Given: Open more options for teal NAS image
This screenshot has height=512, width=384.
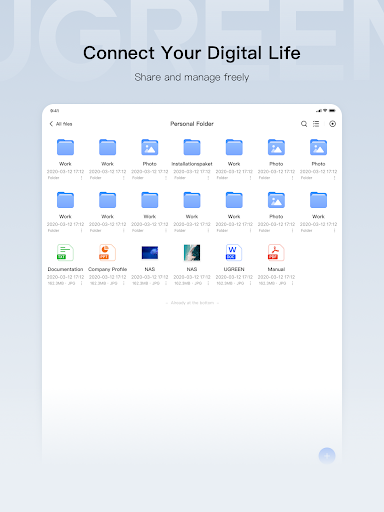Looking at the screenshot, I should tap(208, 283).
